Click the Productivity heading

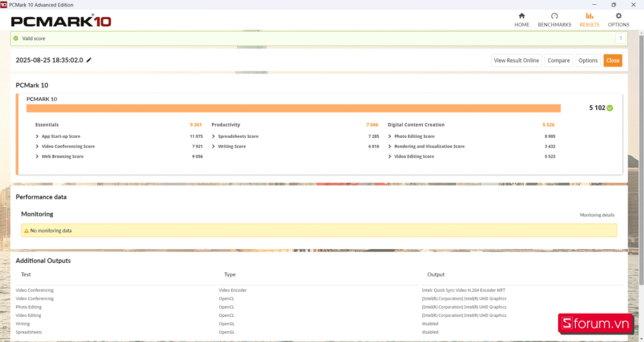[x=226, y=125]
